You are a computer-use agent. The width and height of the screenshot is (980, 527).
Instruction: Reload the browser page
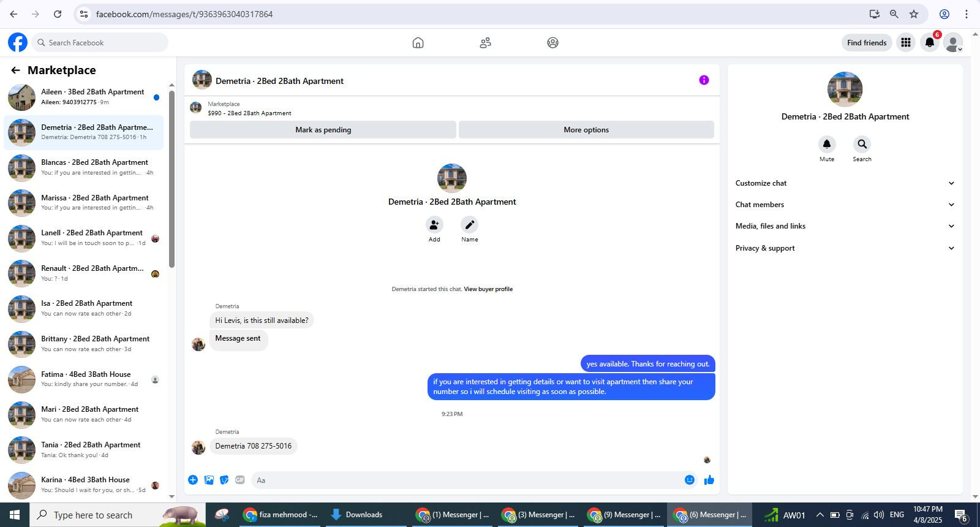tap(58, 14)
